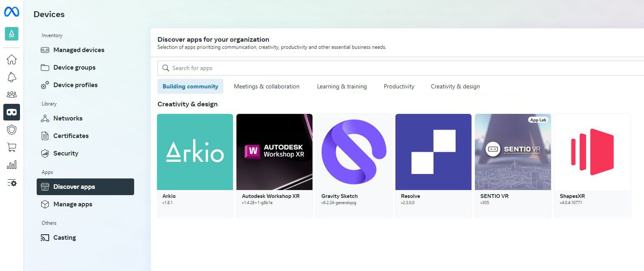Open Certificates in Library
The height and width of the screenshot is (271, 644).
(85, 136)
